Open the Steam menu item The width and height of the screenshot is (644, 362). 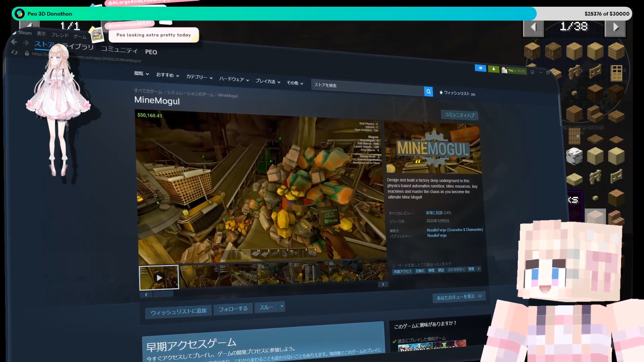tap(25, 33)
